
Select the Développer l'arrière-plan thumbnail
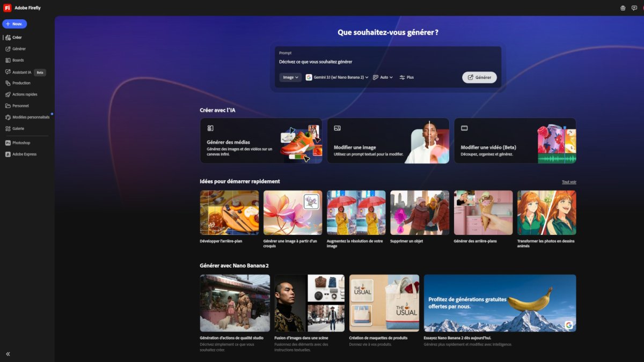[229, 212]
